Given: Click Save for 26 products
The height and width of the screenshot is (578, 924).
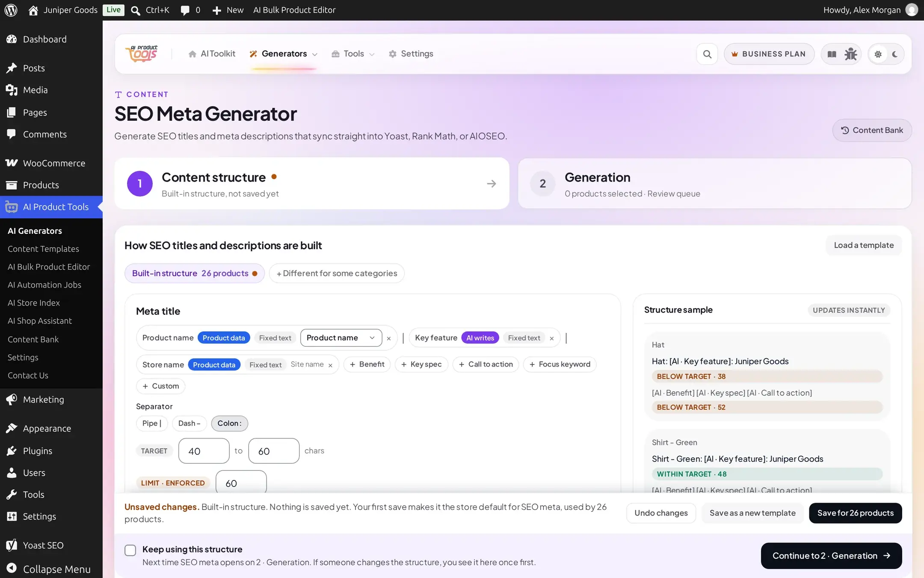Looking at the screenshot, I should tap(856, 513).
